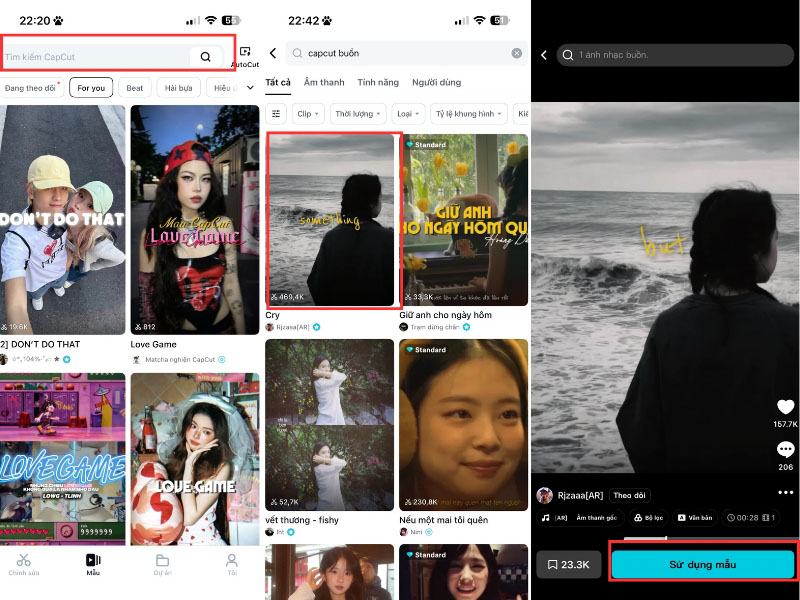
Task: Follow Rjzaaa[AR] with the Theo dõi button
Action: pos(627,495)
